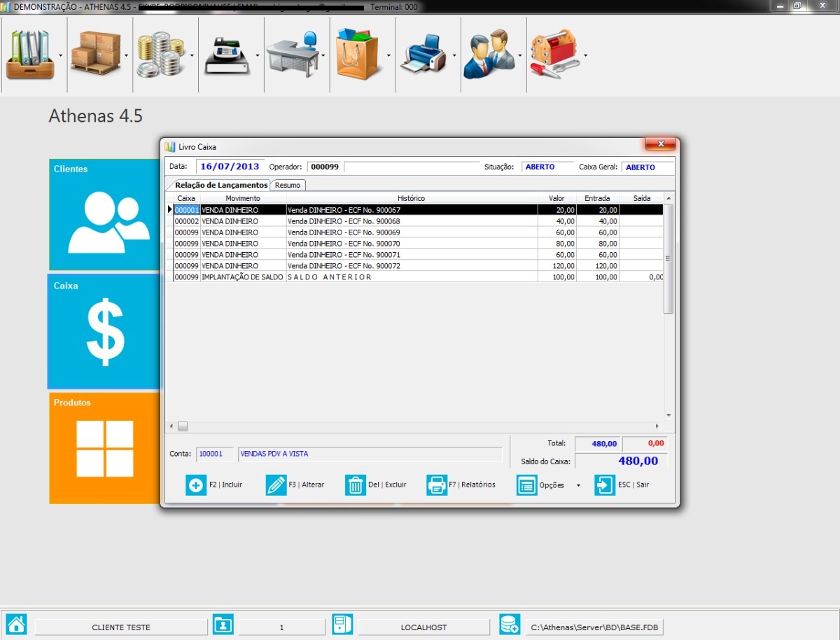Click the horizontal scrollbar thumb in the grid

183,426
